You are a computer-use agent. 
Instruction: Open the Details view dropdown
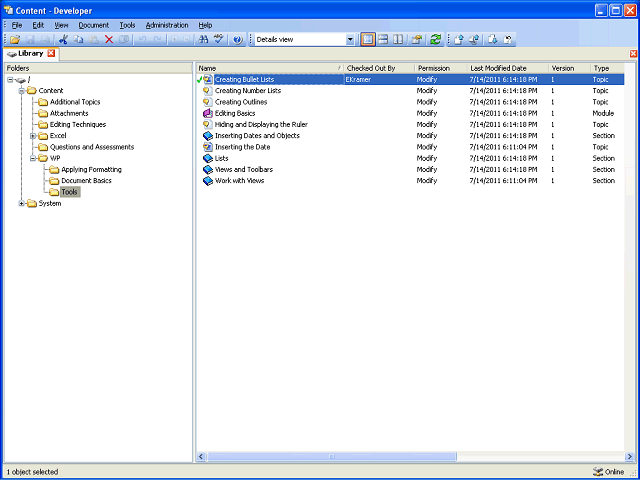click(x=350, y=40)
